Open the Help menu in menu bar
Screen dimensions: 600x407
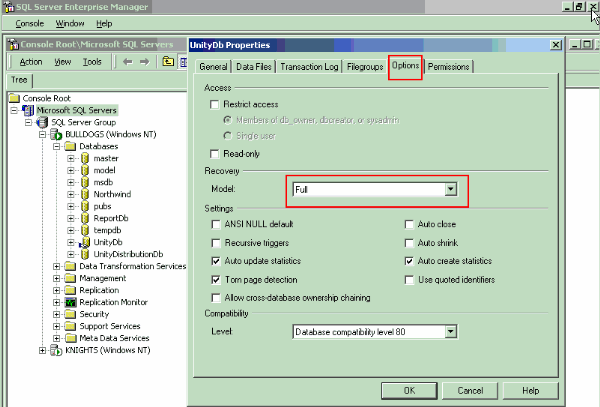tap(104, 24)
